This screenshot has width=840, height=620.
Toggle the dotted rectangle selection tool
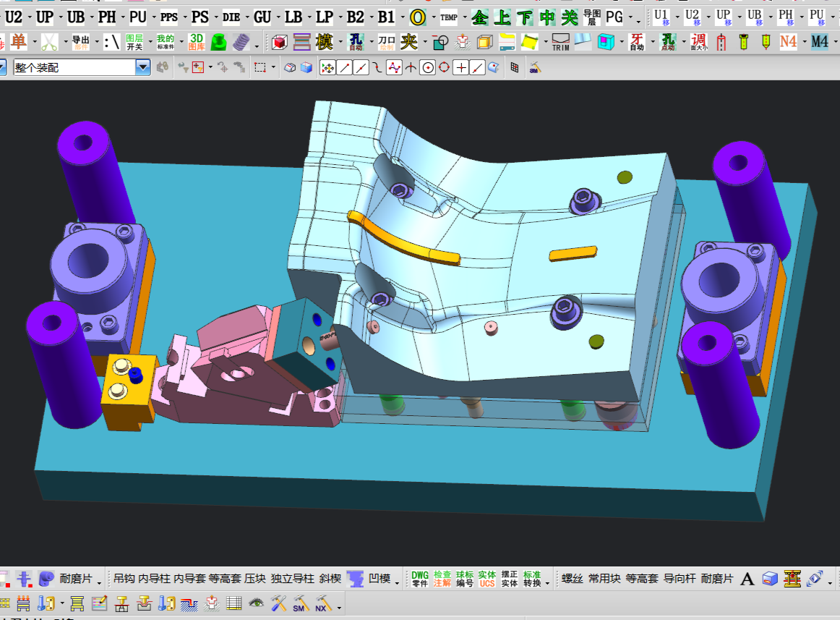point(260,67)
